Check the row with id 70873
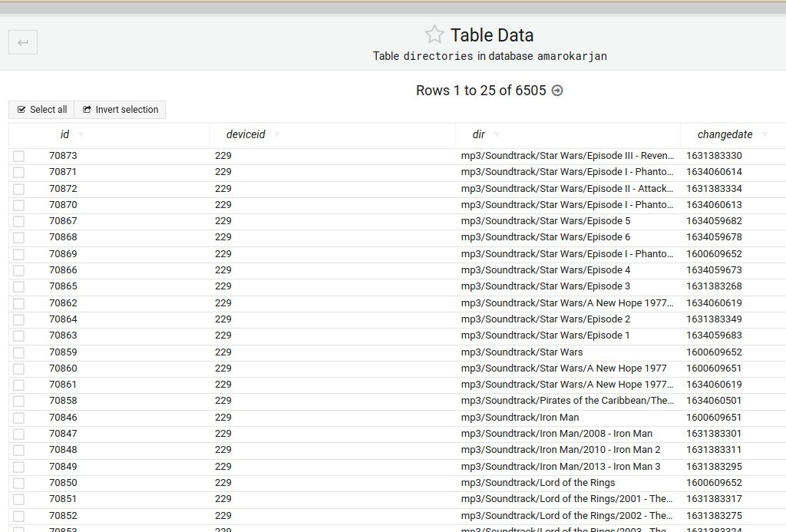786x532 pixels. [18, 156]
